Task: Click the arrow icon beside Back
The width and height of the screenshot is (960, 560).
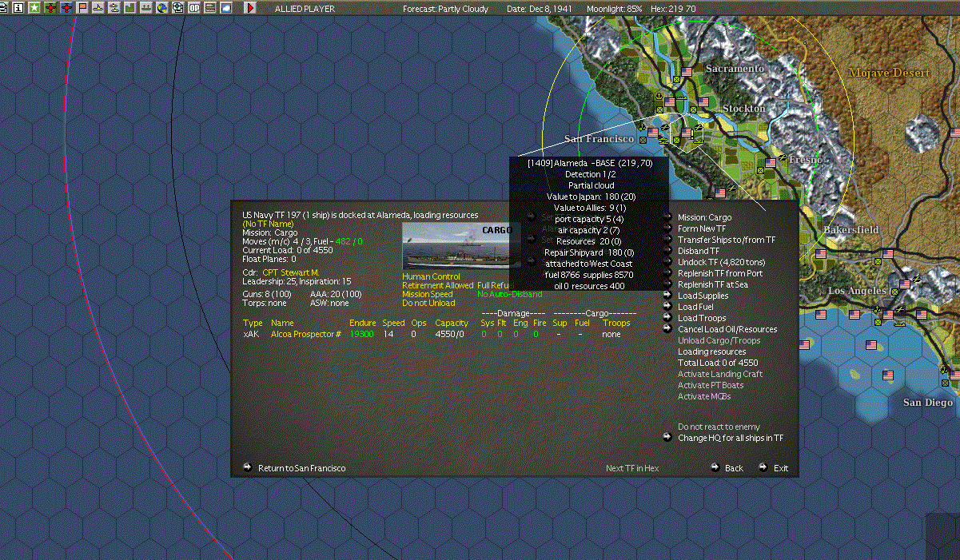Action: [x=715, y=467]
